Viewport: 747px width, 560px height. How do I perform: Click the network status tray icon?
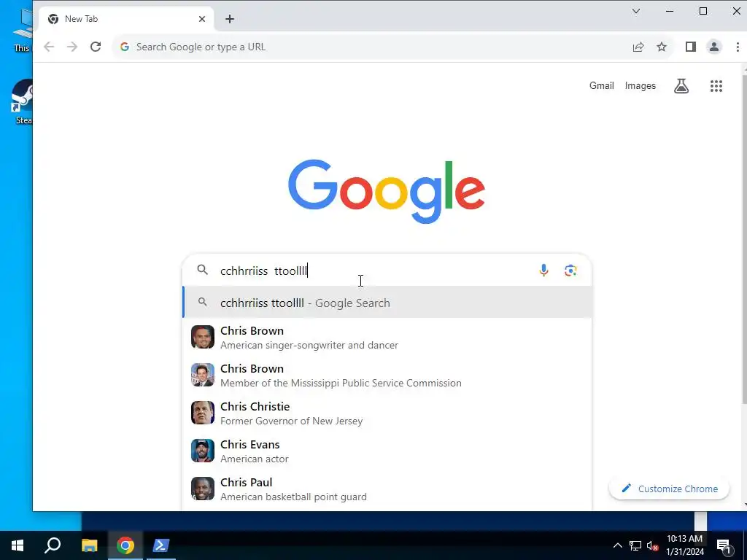point(635,545)
